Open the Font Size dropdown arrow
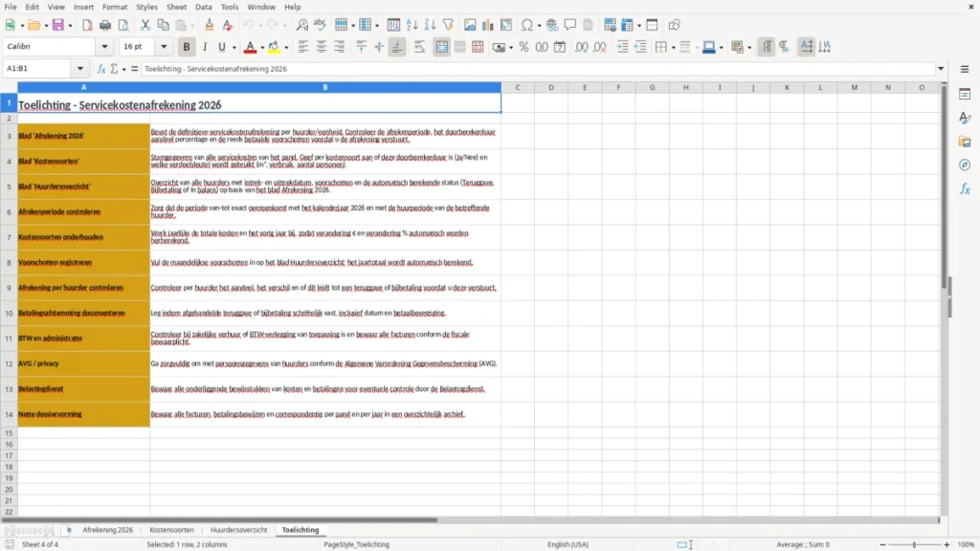980x551 pixels. pyautogui.click(x=164, y=46)
